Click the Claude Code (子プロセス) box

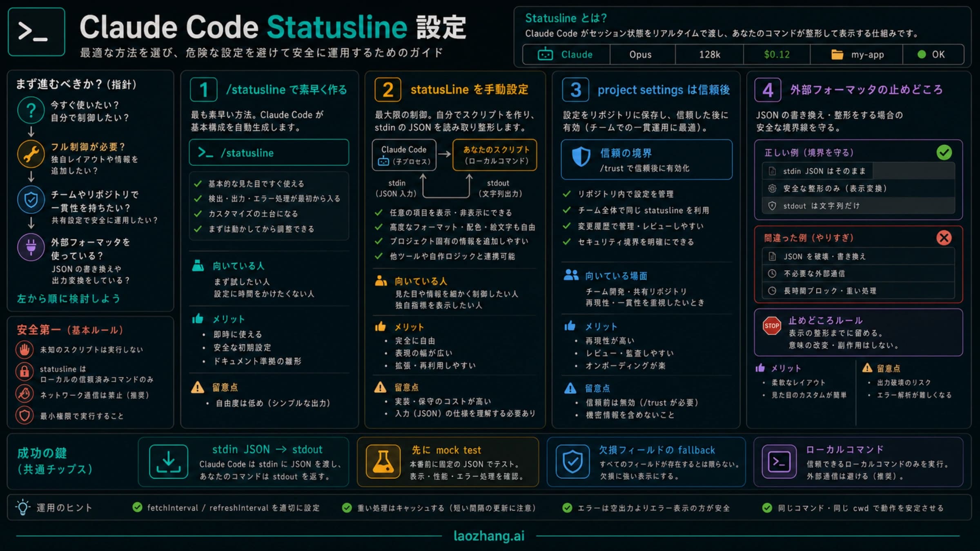[x=404, y=155]
